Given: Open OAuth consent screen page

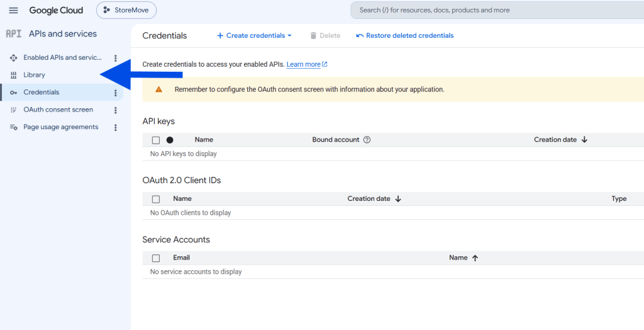Looking at the screenshot, I should coord(58,110).
